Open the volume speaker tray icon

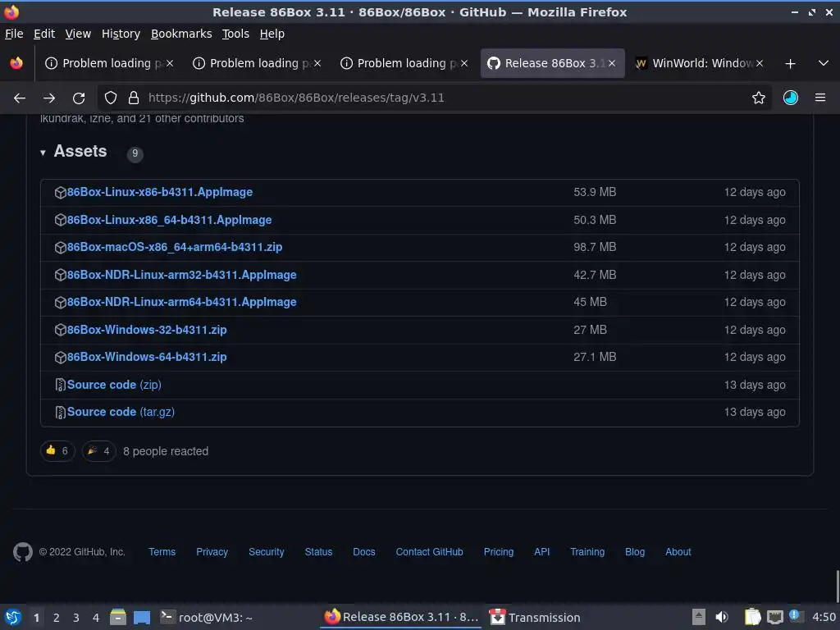[x=722, y=617]
